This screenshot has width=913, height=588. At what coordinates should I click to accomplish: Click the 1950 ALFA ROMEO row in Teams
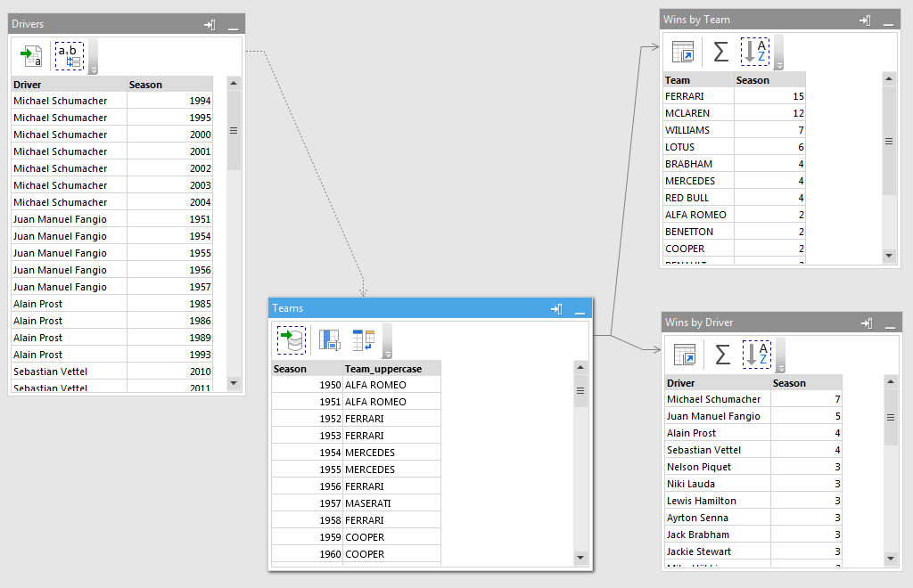point(356,385)
